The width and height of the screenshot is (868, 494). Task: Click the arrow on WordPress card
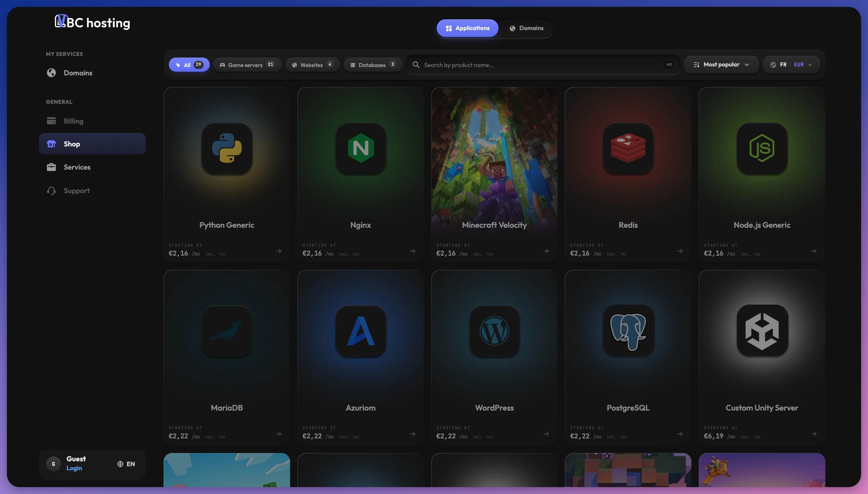click(546, 434)
